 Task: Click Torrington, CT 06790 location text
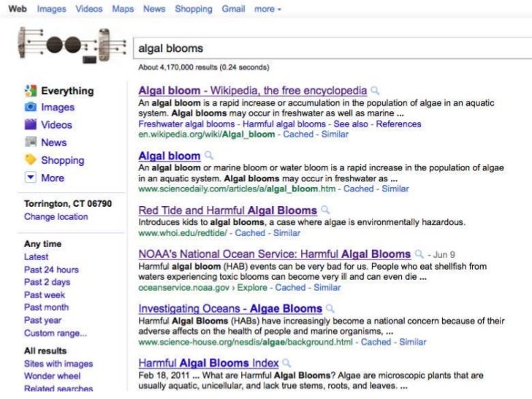point(68,204)
